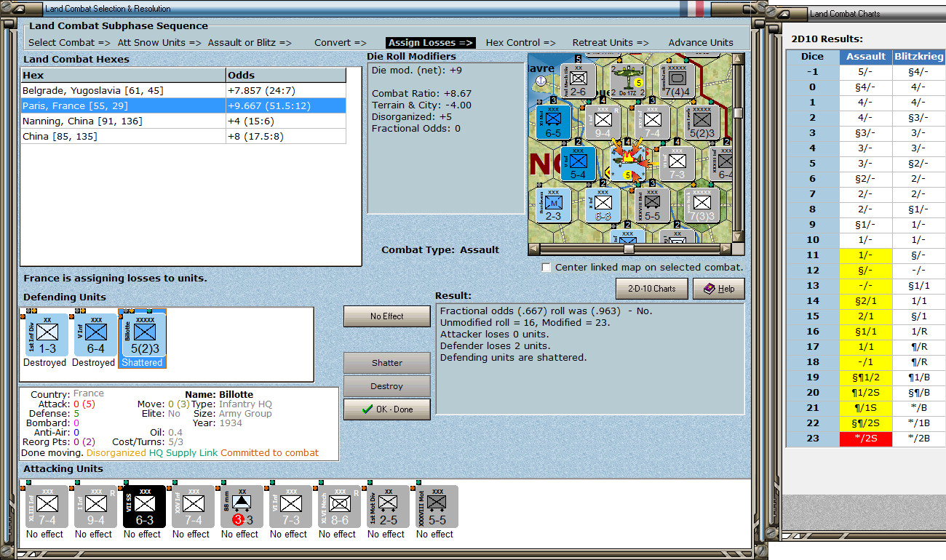Click the 2-3 fortress unit marked M on map

[x=553, y=205]
